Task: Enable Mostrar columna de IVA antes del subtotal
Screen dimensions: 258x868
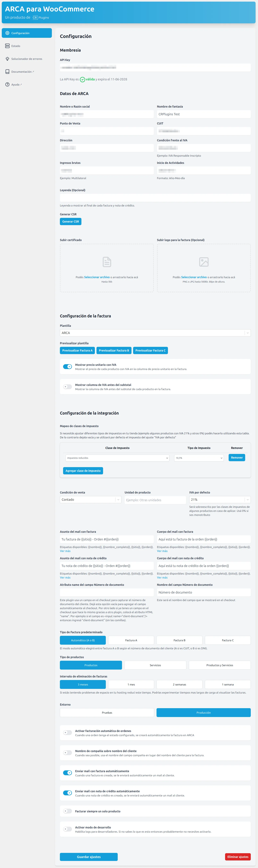Action: point(67,387)
